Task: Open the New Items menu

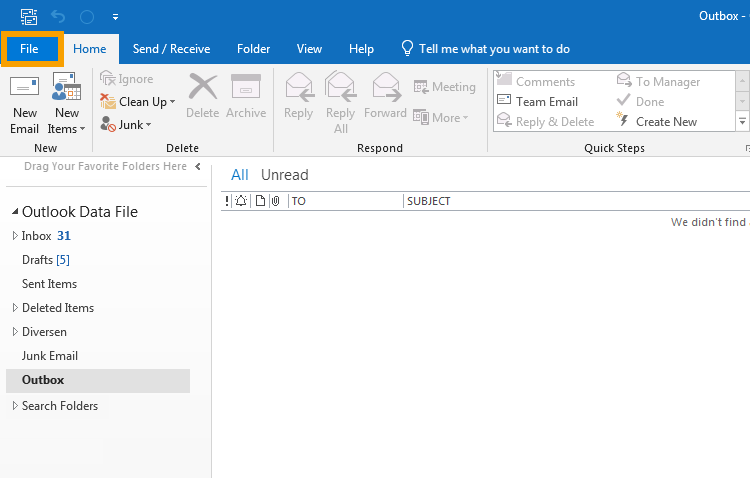Action: coord(66,104)
